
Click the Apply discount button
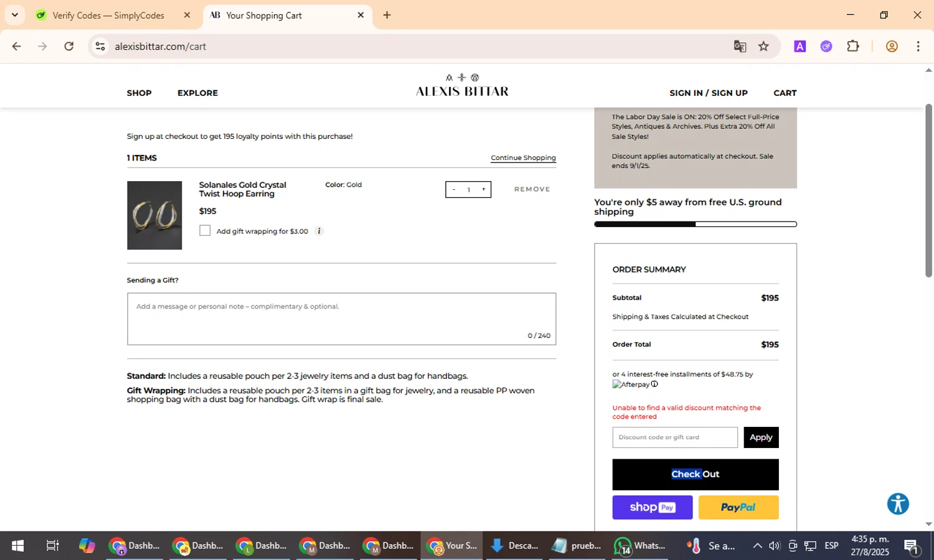point(761,437)
